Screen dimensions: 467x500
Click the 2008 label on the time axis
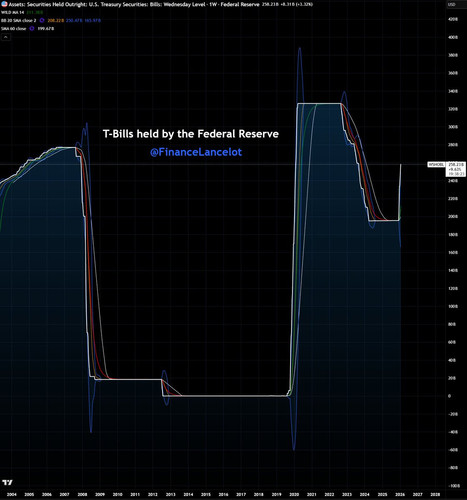[82, 494]
